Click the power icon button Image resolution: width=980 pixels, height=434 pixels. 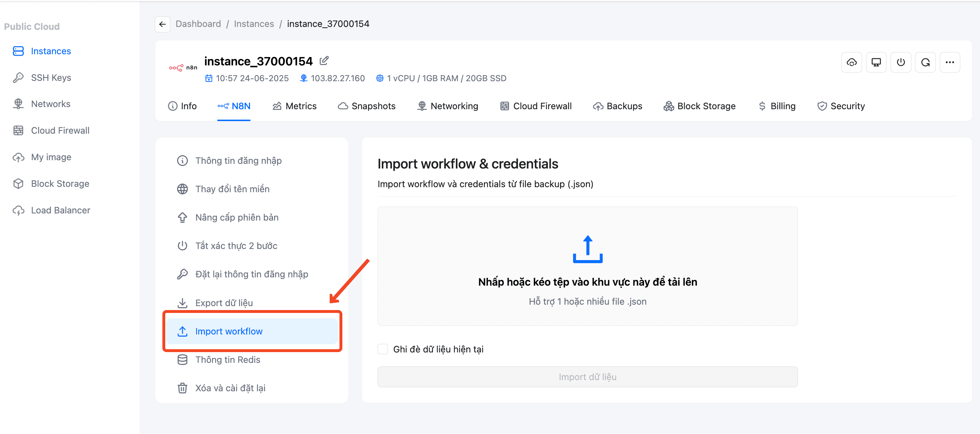[901, 63]
